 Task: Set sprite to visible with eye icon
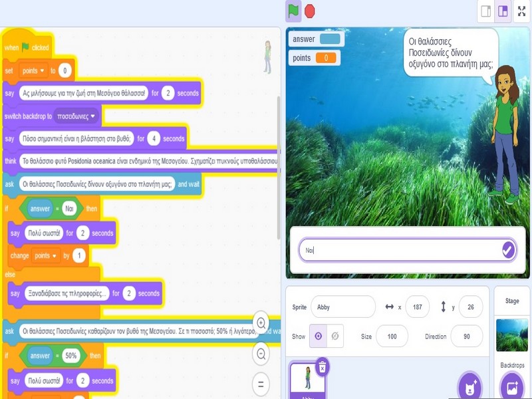coord(319,336)
